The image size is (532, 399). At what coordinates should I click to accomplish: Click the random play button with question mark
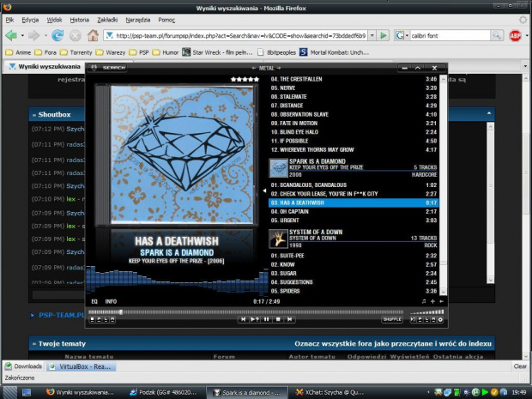tap(255, 319)
